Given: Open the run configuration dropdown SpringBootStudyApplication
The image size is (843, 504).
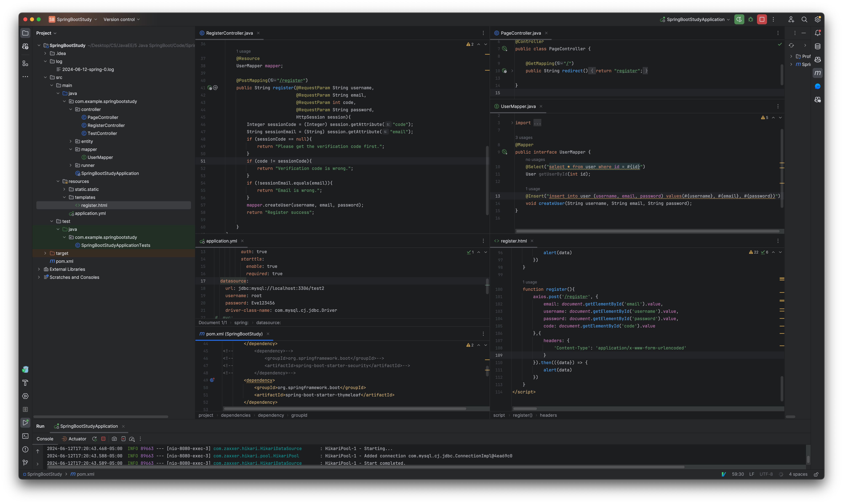Looking at the screenshot, I should [694, 19].
